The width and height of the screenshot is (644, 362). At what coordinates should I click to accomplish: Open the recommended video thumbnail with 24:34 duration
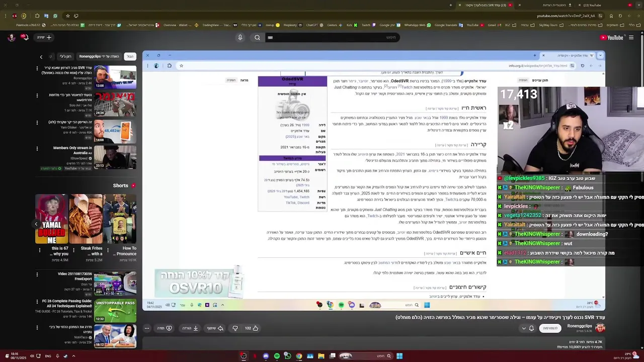coord(115,104)
